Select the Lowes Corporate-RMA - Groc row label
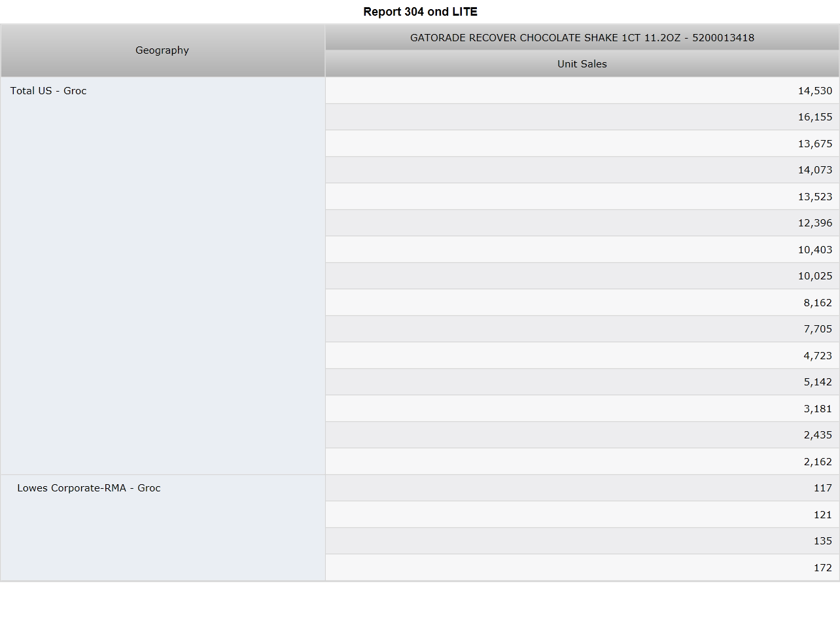Viewport: 840px width, 619px height. (x=163, y=528)
